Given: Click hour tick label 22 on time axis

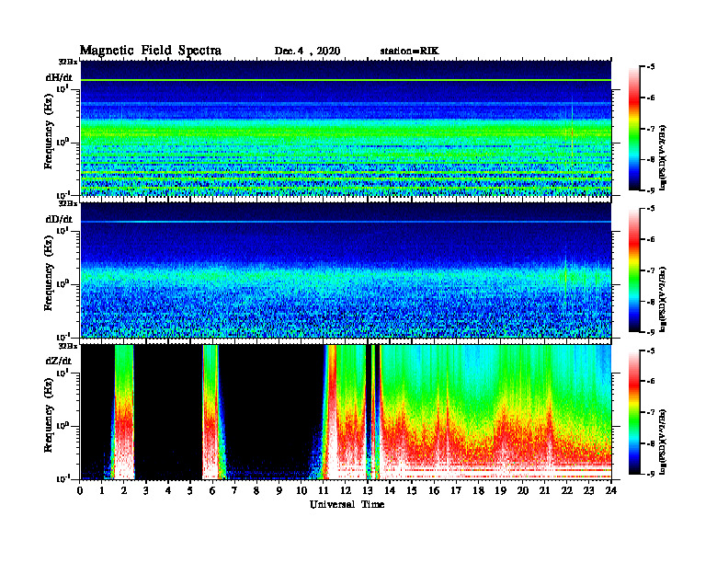Looking at the screenshot, I should click(567, 491).
